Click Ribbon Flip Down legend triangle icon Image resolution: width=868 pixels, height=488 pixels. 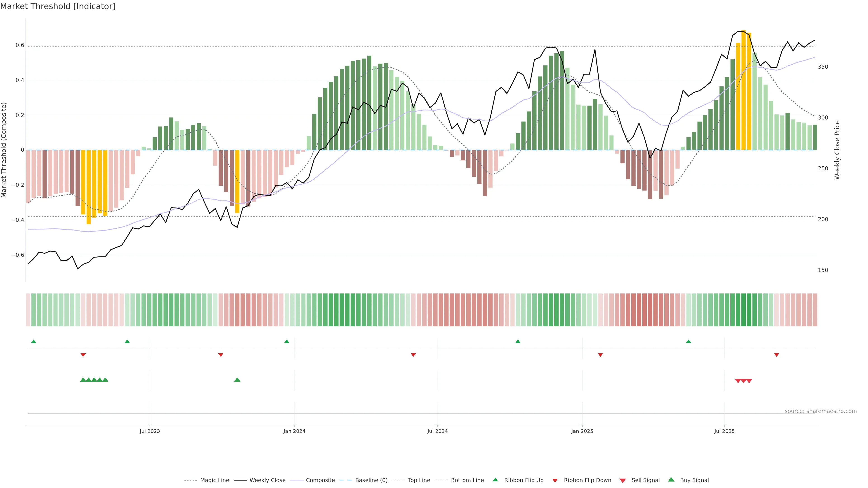click(x=555, y=481)
